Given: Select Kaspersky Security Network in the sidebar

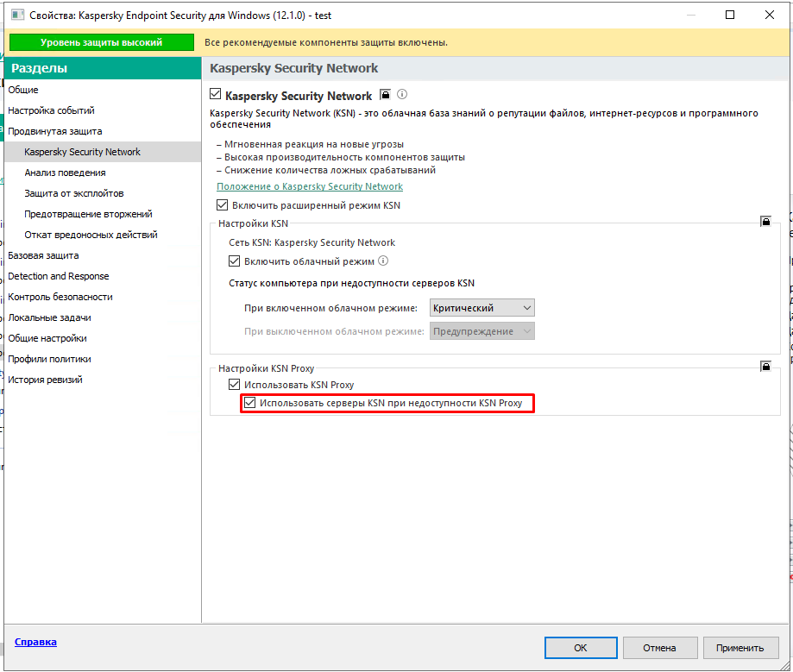Looking at the screenshot, I should (103, 152).
